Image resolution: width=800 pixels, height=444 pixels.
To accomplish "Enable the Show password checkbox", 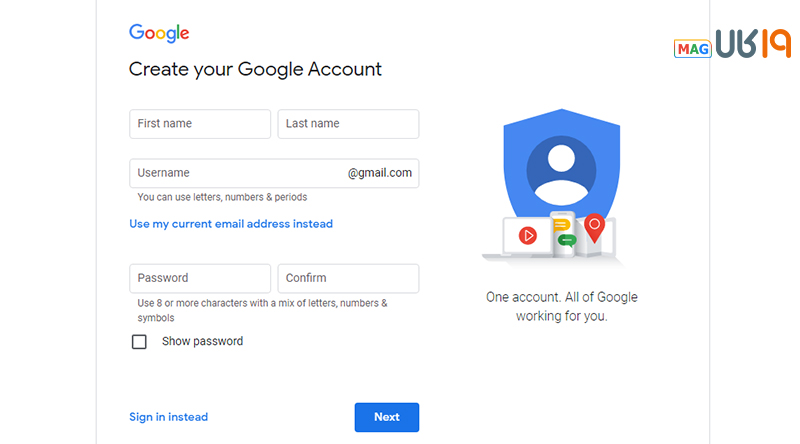I will (139, 342).
